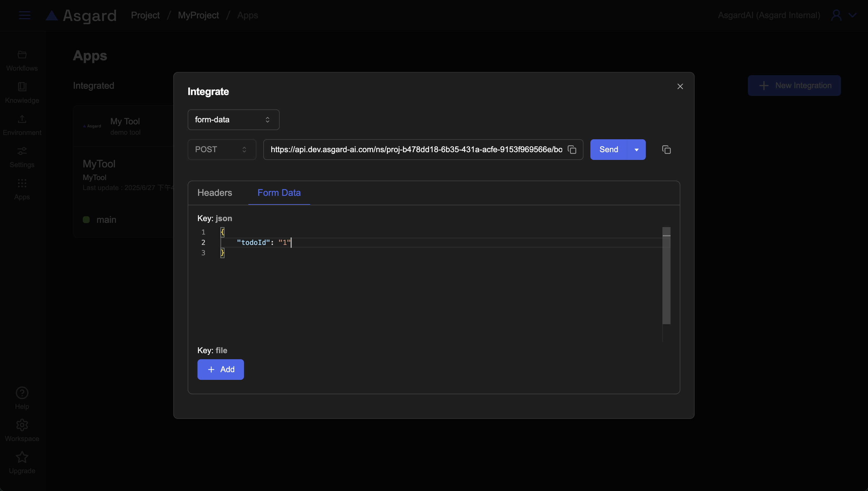This screenshot has width=868, height=491.
Task: Click the JSON editor vertical scrollbar
Action: pyautogui.click(x=666, y=277)
